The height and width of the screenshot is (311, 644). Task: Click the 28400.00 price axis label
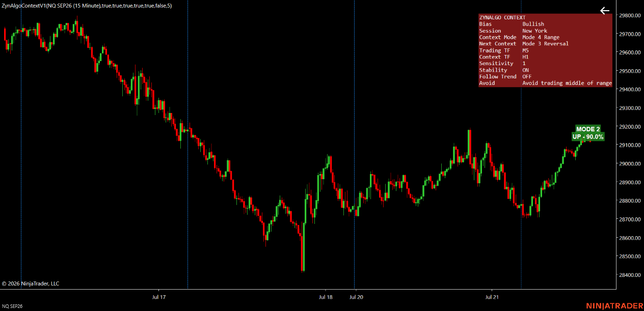coord(630,275)
